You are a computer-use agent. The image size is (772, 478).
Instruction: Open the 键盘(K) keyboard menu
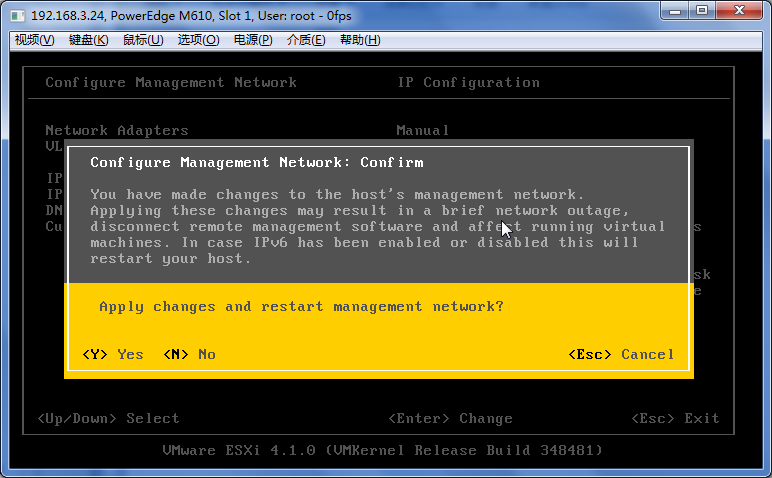89,40
